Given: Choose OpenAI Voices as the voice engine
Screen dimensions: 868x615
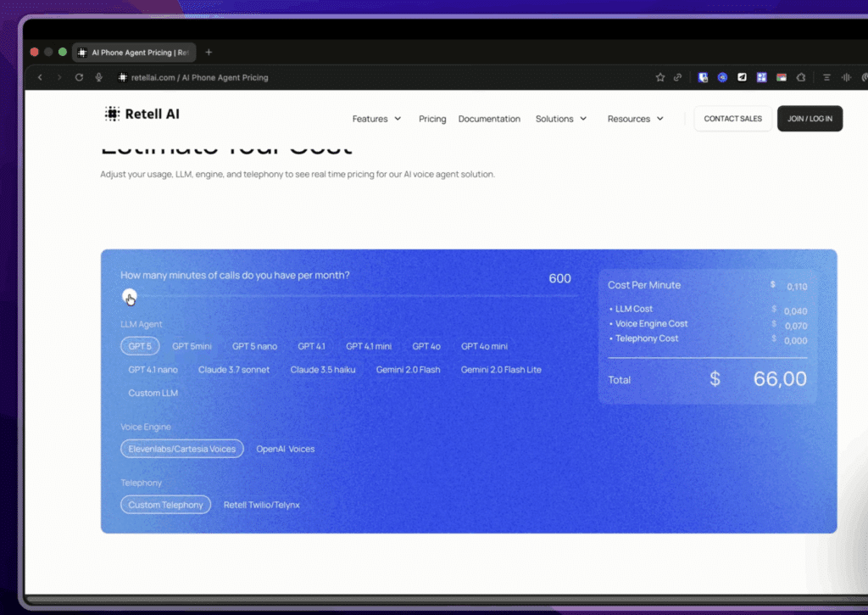Looking at the screenshot, I should 286,449.
